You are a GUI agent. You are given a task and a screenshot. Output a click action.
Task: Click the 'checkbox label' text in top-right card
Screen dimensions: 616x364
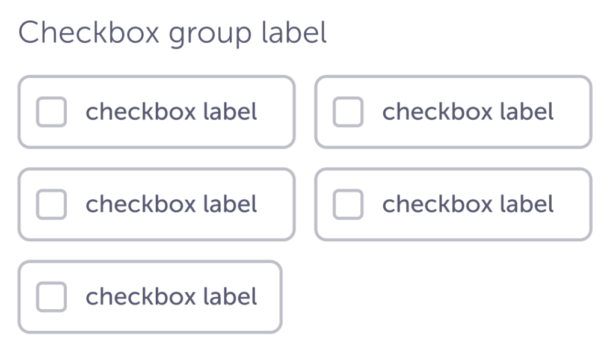tap(468, 112)
